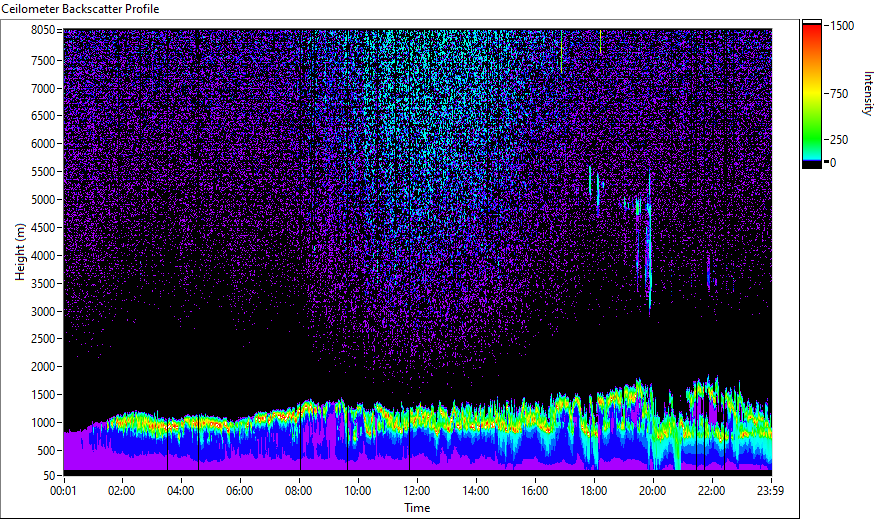Click the 500 height tick label

46,451
